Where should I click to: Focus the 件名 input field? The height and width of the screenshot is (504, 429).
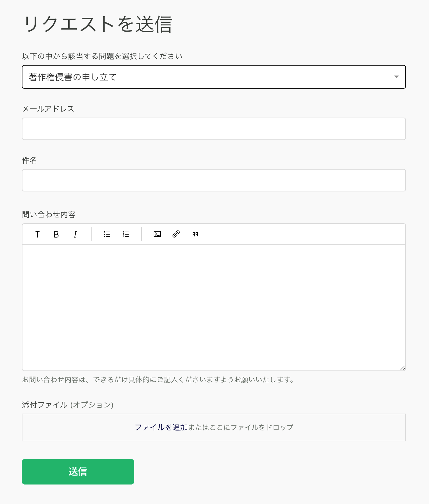pos(214,180)
